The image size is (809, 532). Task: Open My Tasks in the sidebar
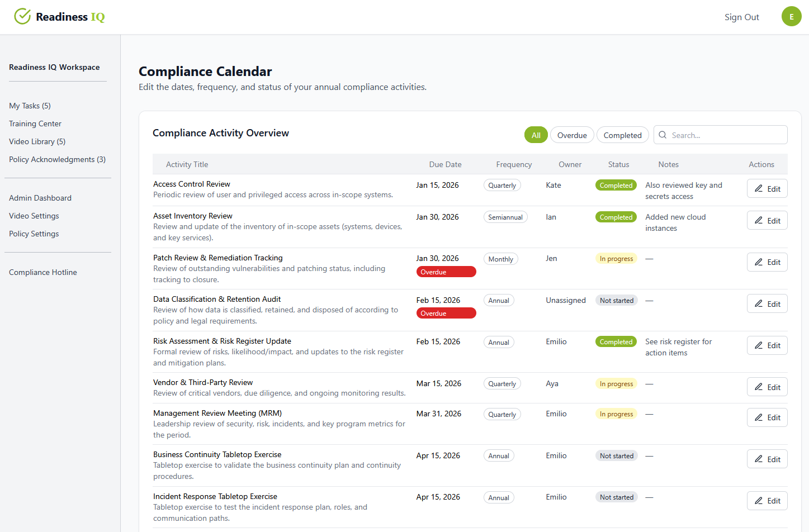tap(30, 106)
